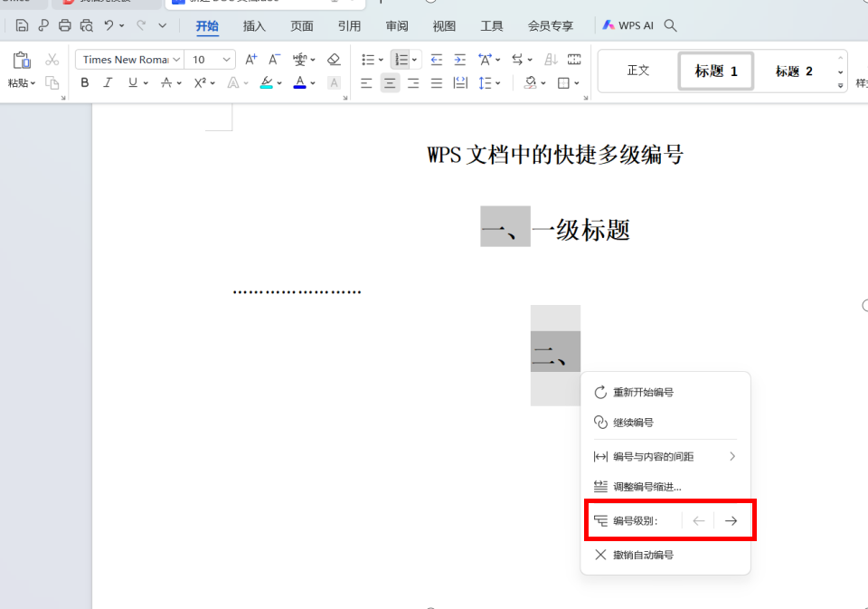Toggle Superscript X² formatting
This screenshot has width=868, height=609.
pyautogui.click(x=200, y=83)
